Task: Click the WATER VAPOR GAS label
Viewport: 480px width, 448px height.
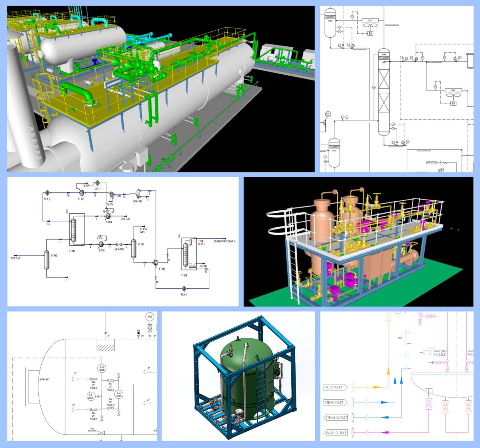Action: (224, 241)
